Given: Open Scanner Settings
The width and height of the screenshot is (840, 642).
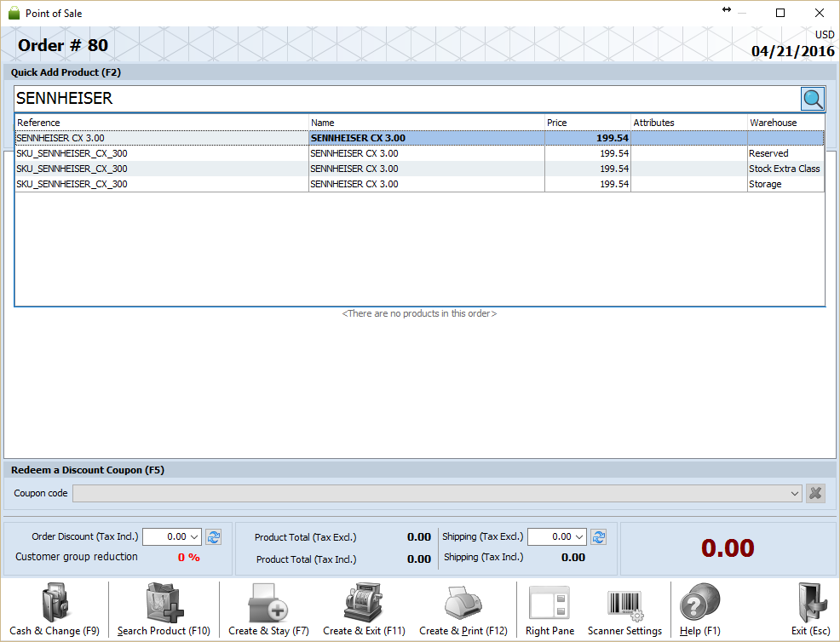Looking at the screenshot, I should [x=624, y=610].
